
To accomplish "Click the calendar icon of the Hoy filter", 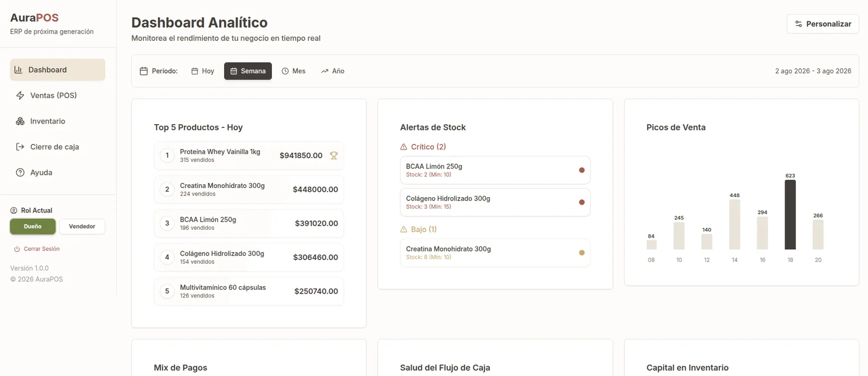I will coord(195,71).
